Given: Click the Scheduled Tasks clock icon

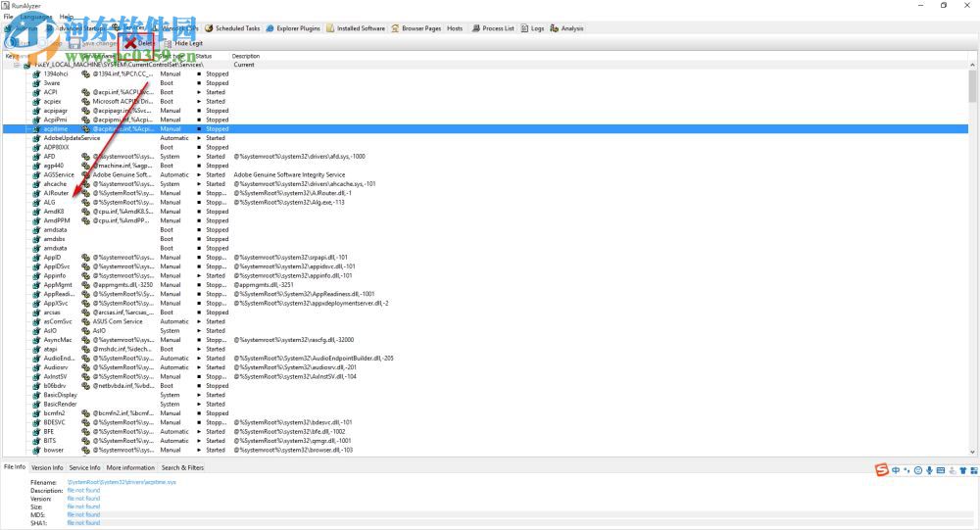Looking at the screenshot, I should click(209, 28).
